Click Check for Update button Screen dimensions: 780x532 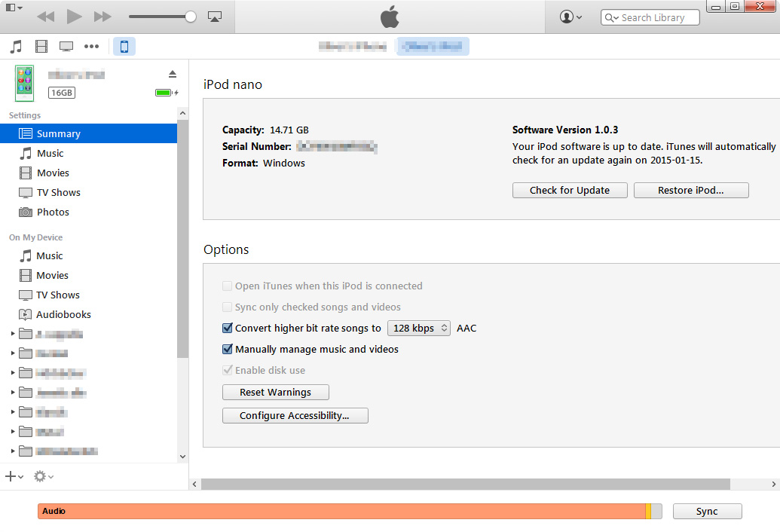click(x=570, y=191)
